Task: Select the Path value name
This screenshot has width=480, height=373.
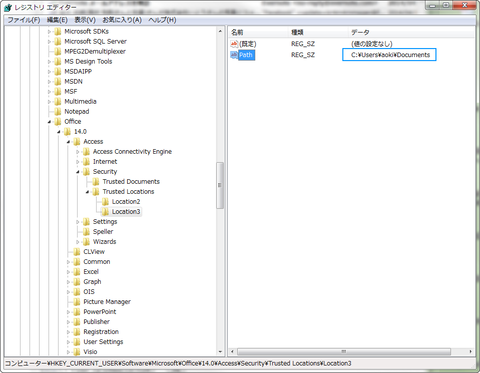Action: point(246,55)
